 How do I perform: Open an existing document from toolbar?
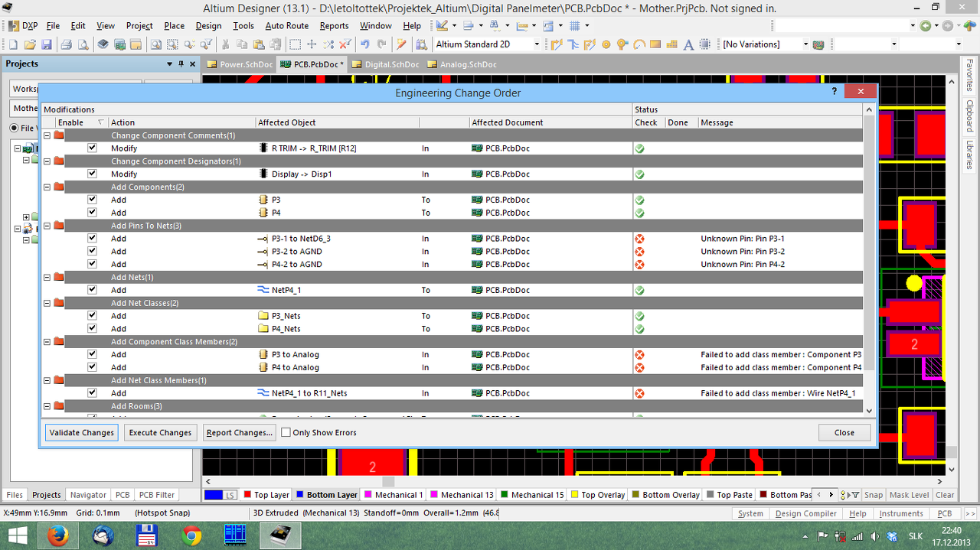pos(30,44)
